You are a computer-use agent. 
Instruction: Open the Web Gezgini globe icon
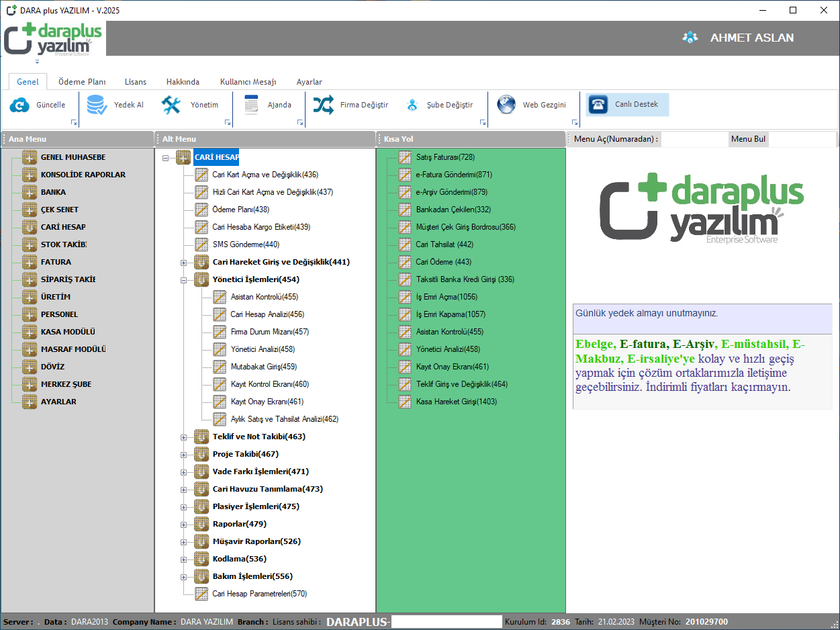[x=506, y=105]
